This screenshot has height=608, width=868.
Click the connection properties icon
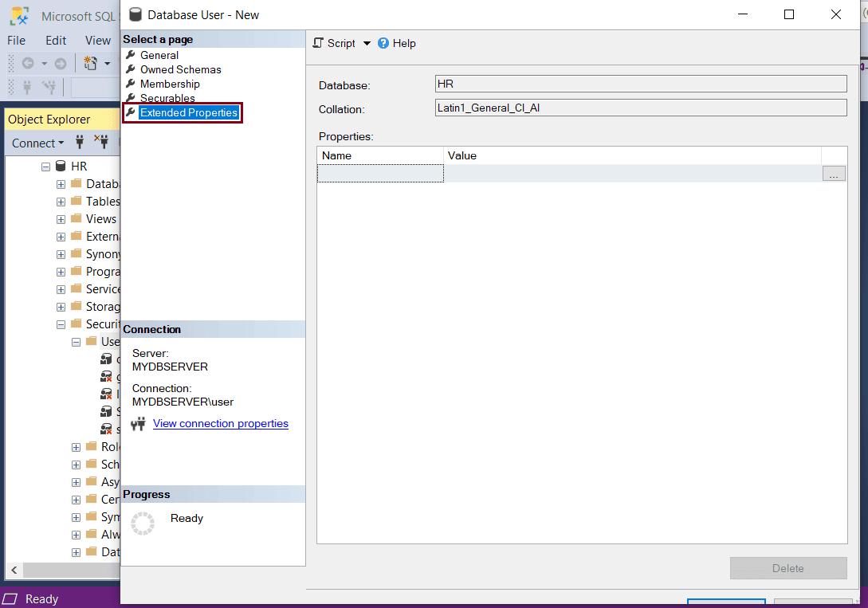click(x=139, y=424)
